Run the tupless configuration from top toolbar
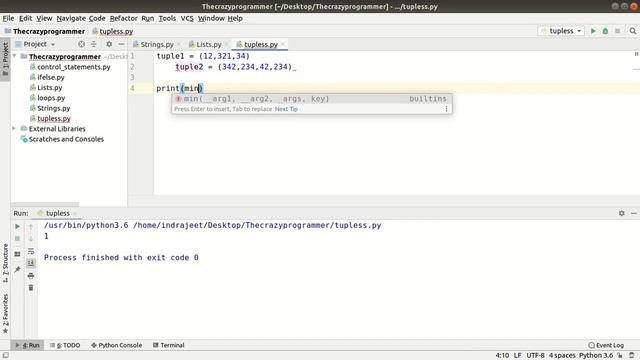The width and height of the screenshot is (640, 360). point(593,31)
